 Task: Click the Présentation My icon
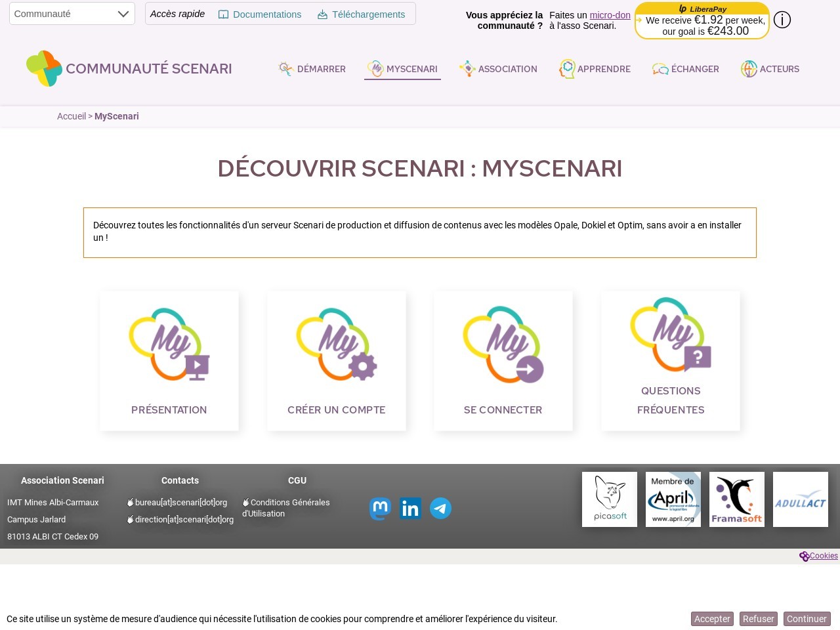point(169,344)
